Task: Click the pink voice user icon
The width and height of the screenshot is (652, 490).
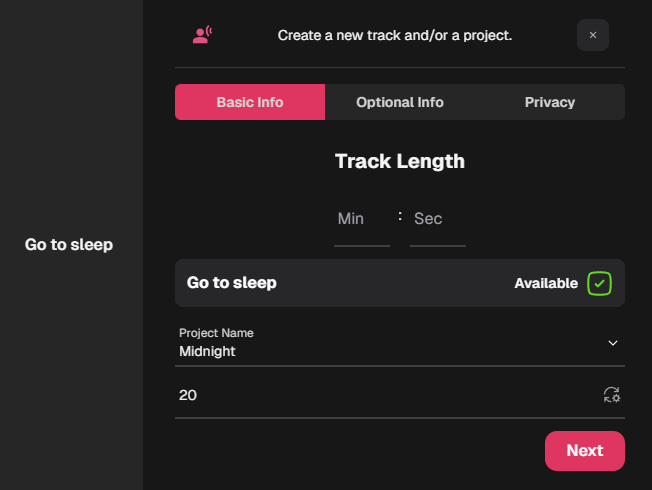Action: pos(203,35)
